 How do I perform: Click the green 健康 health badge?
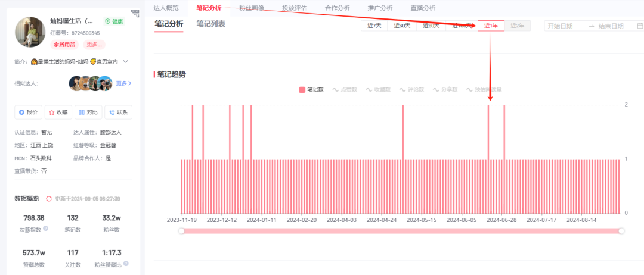(114, 21)
